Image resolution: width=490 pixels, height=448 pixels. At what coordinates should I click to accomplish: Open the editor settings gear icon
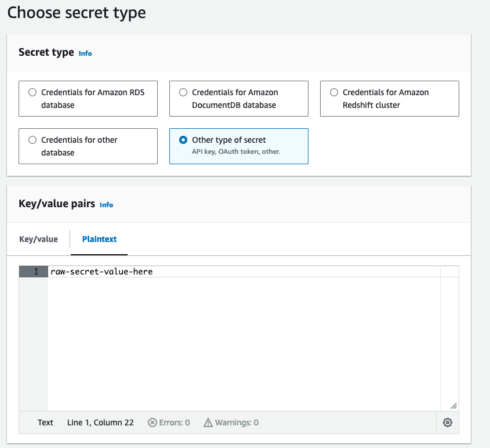[x=447, y=422]
